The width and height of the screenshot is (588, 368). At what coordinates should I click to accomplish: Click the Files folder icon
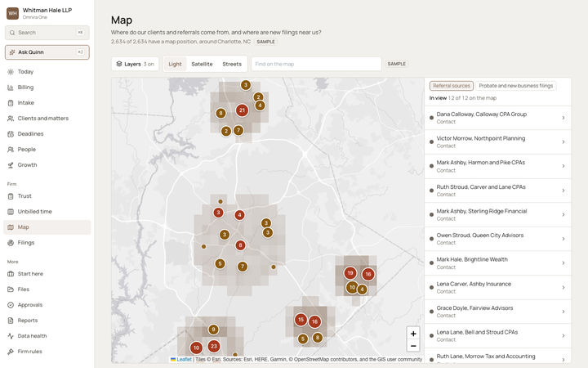(x=11, y=289)
